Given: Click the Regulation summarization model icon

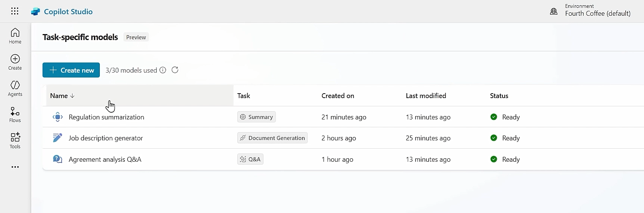Looking at the screenshot, I should click(58, 117).
